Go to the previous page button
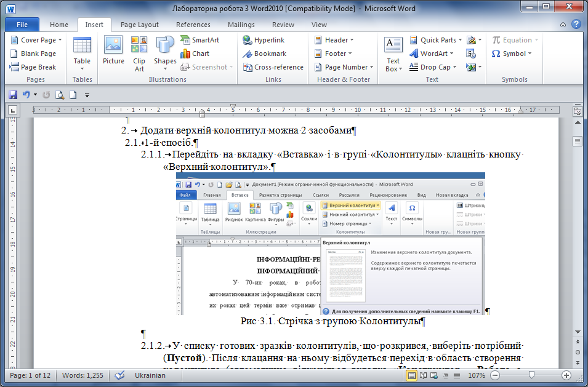 pos(578,342)
